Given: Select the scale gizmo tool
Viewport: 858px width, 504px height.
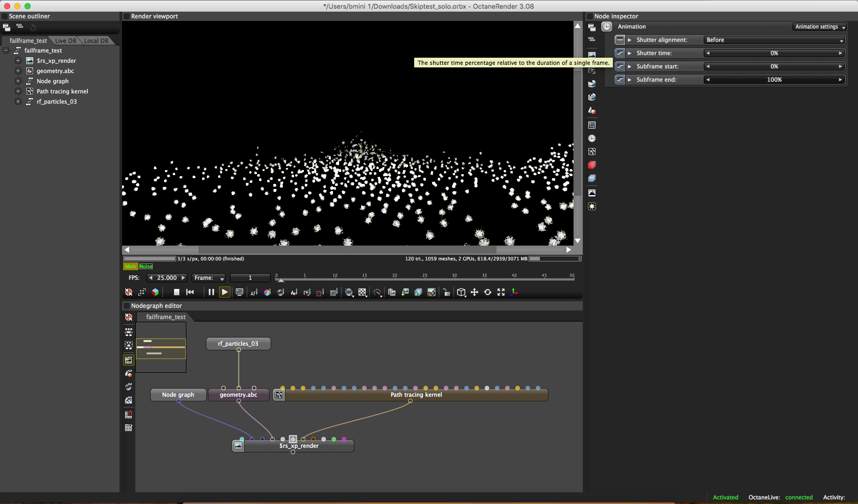Looking at the screenshot, I should click(501, 292).
